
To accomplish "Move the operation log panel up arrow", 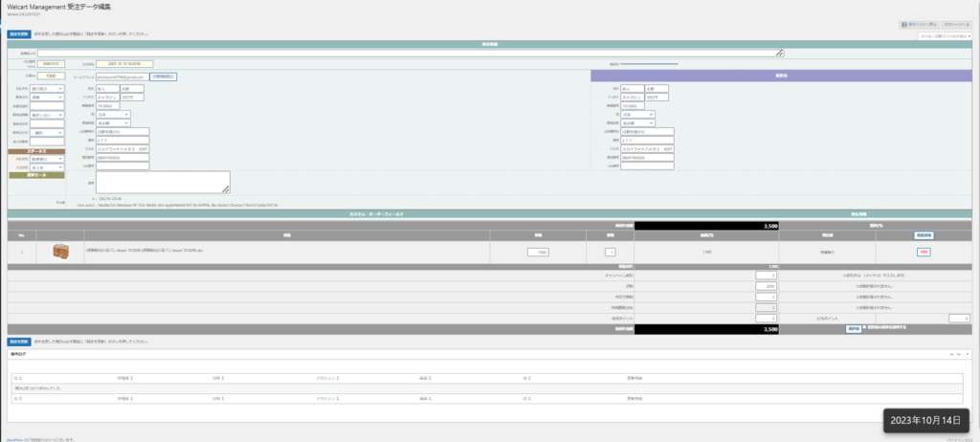I will pyautogui.click(x=949, y=354).
